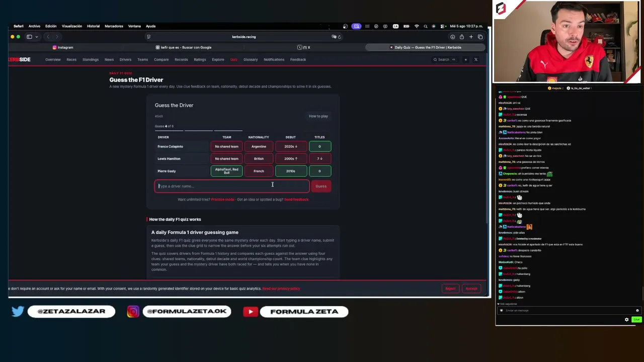
Task: Click the translate icon in the address bar
Action: (x=334, y=37)
